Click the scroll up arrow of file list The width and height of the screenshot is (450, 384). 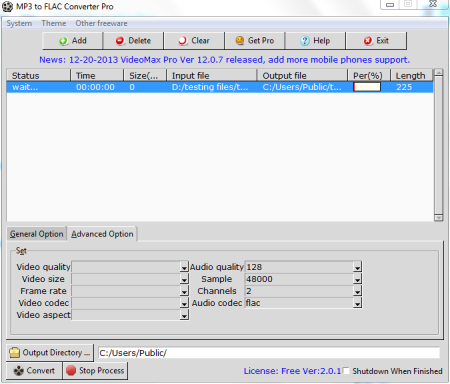439,72
